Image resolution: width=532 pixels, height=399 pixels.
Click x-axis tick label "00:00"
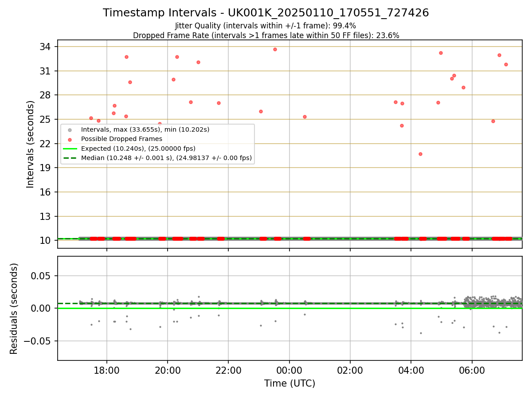pos(289,371)
